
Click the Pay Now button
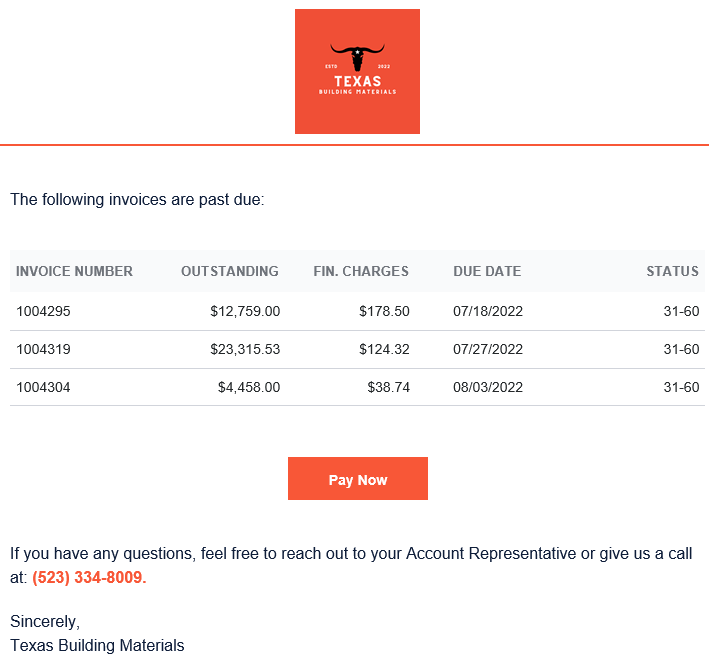[358, 478]
